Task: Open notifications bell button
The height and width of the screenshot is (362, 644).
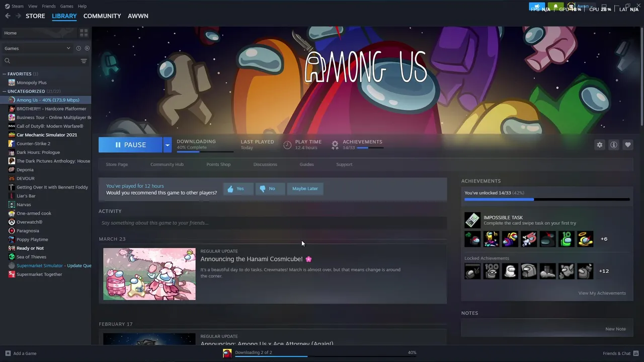Action: pyautogui.click(x=555, y=7)
